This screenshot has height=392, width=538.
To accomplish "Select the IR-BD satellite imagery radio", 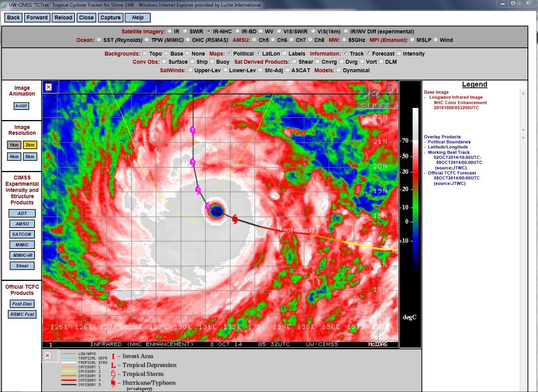I will (237, 31).
